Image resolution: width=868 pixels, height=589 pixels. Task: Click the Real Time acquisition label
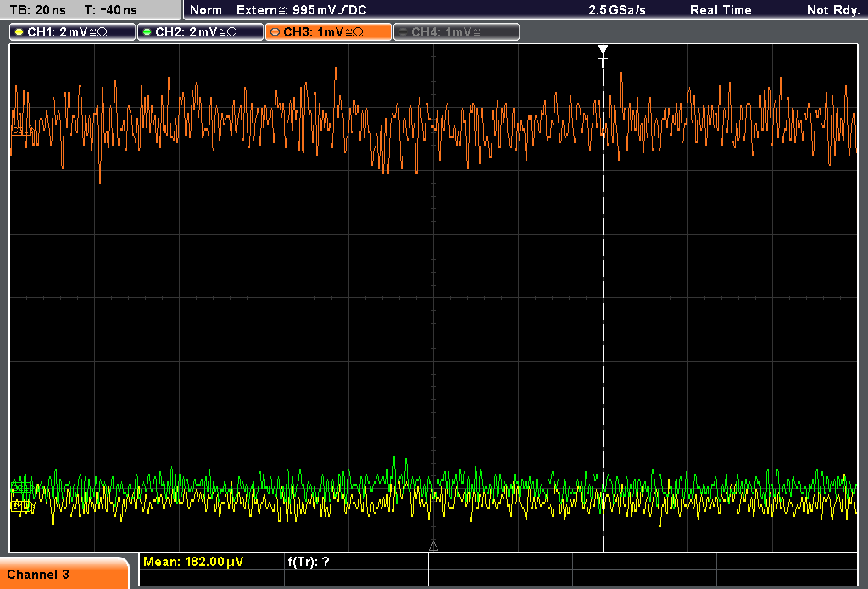pos(721,10)
